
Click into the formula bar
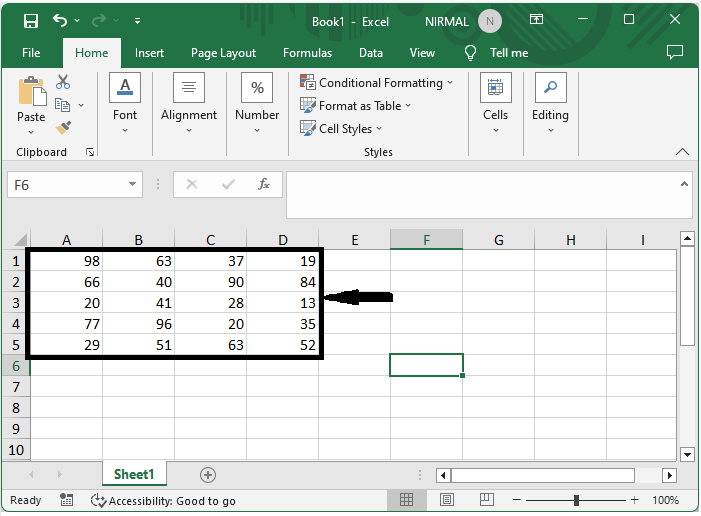(482, 195)
